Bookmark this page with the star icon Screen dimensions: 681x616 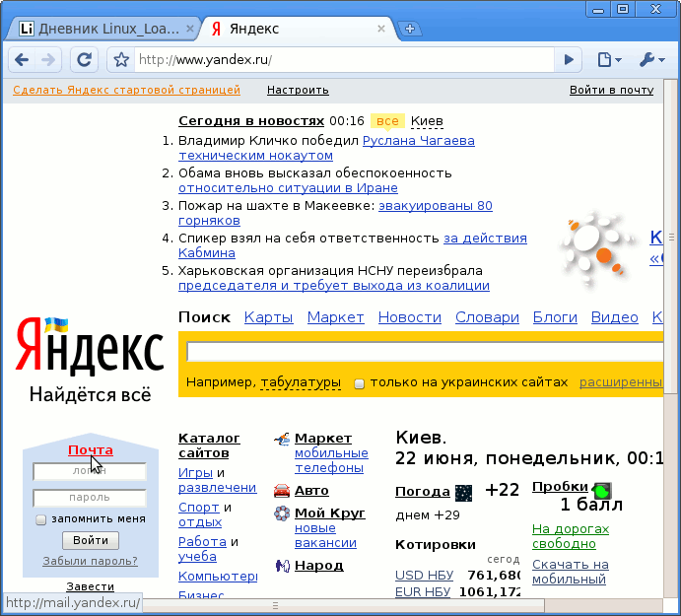(x=121, y=59)
